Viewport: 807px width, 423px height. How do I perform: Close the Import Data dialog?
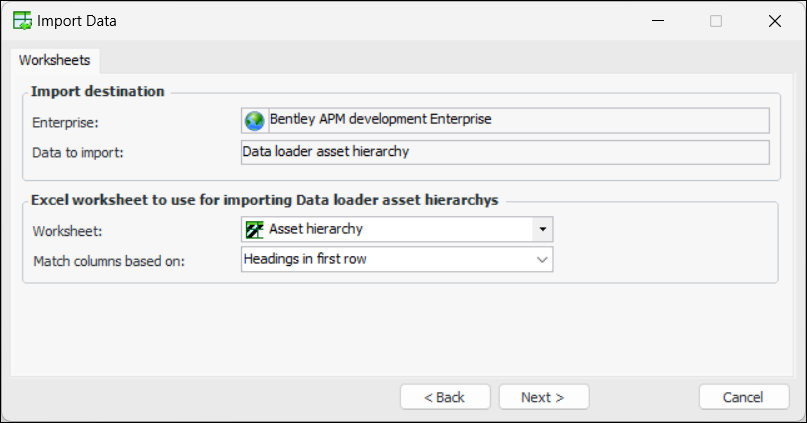(774, 20)
